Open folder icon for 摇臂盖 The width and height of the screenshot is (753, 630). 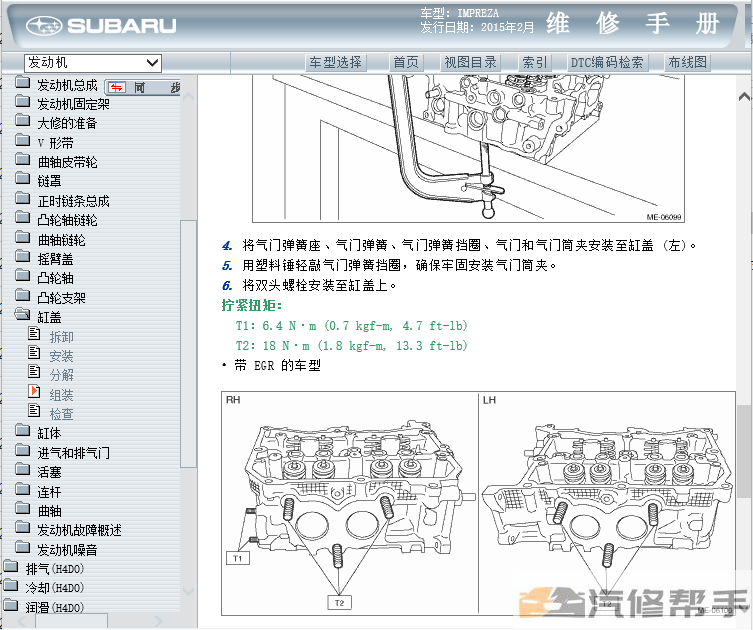click(22, 256)
